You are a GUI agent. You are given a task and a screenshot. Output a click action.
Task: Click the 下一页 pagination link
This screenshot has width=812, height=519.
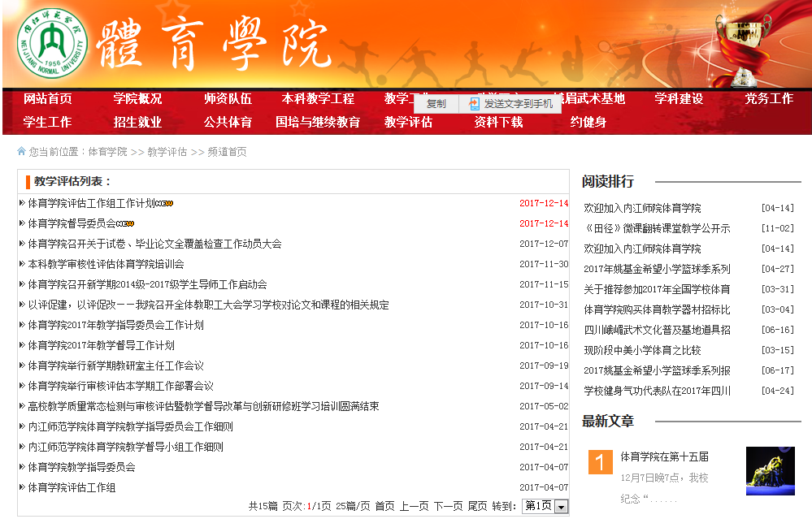(448, 506)
